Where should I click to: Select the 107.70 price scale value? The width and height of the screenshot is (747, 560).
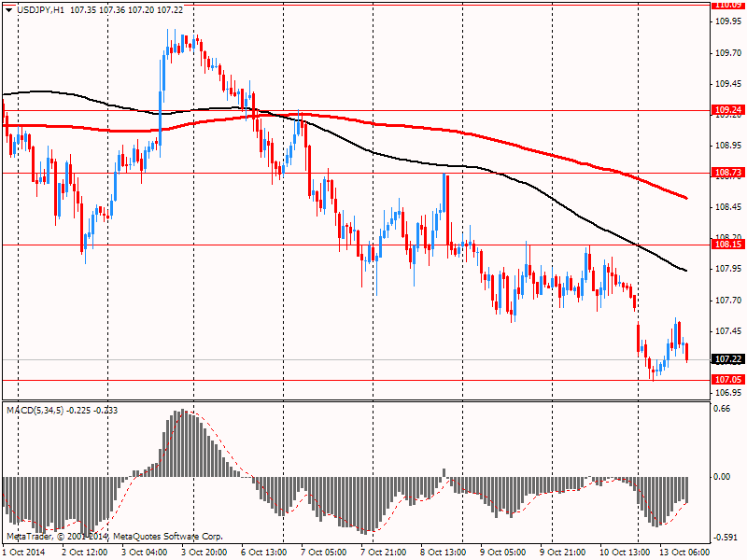pyautogui.click(x=728, y=301)
